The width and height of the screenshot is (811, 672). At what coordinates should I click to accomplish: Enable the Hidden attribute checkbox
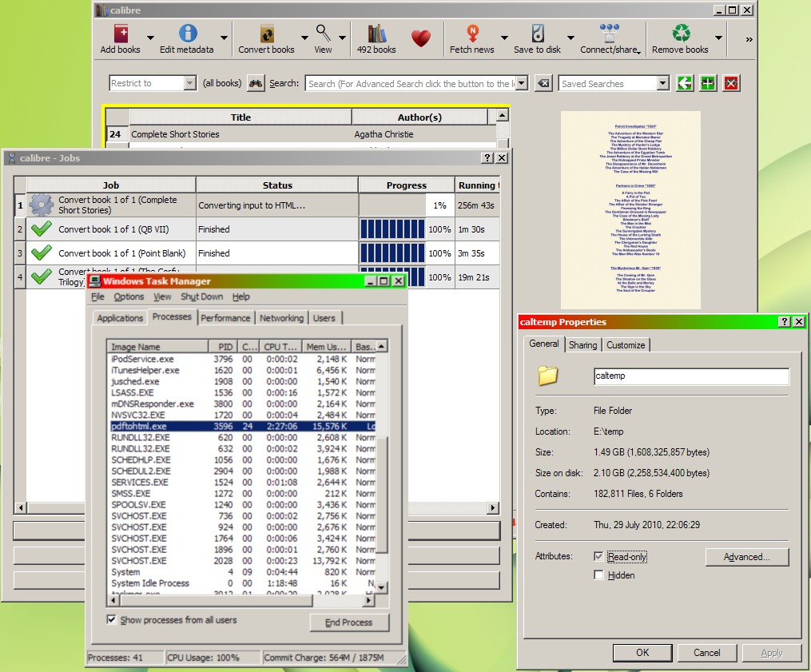coord(598,575)
